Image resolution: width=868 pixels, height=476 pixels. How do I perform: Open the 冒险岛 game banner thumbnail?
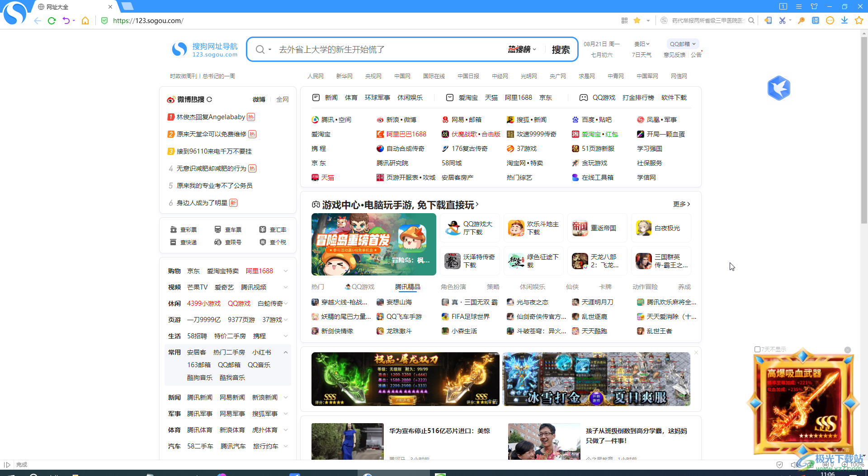click(x=373, y=244)
